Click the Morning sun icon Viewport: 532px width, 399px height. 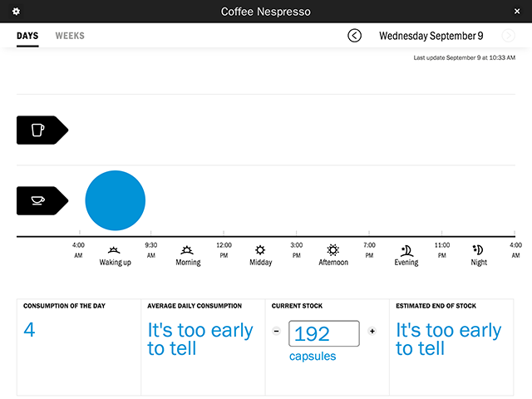coord(187,250)
